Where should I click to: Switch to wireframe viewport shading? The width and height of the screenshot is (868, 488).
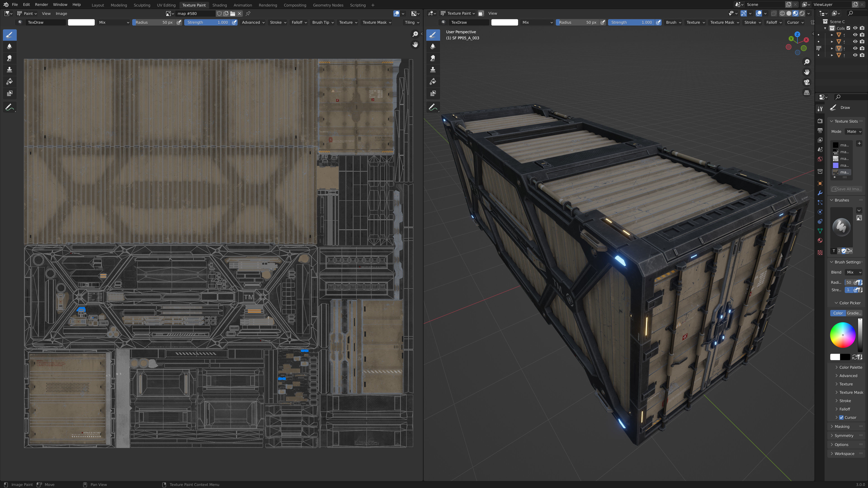(782, 14)
